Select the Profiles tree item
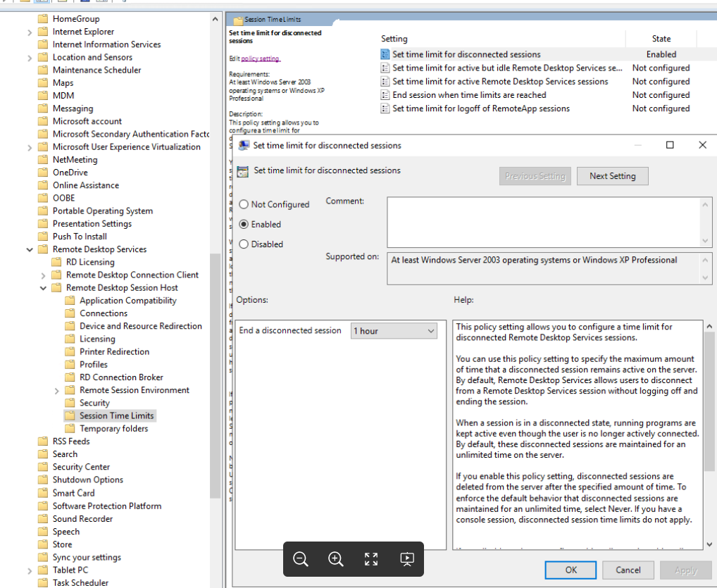 94,364
